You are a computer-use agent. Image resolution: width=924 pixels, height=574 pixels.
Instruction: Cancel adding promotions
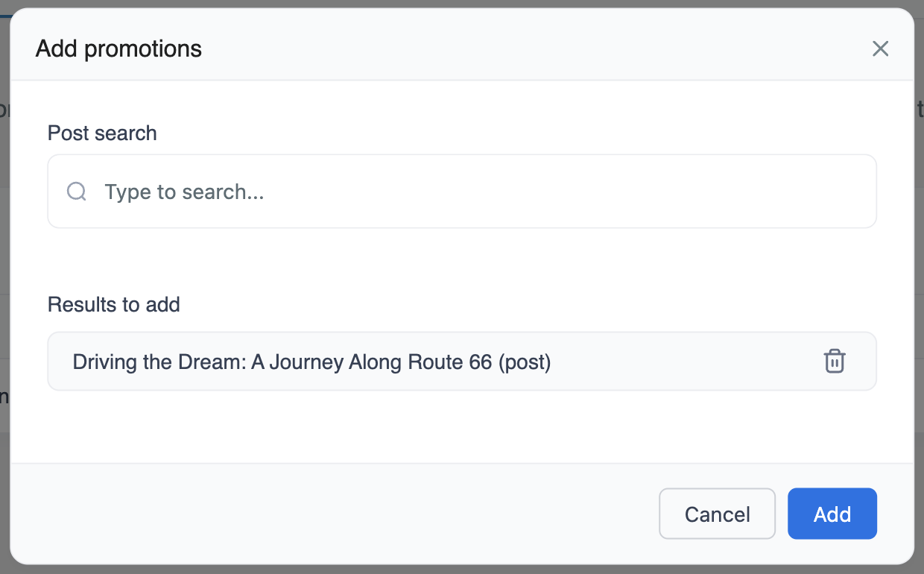tap(717, 514)
